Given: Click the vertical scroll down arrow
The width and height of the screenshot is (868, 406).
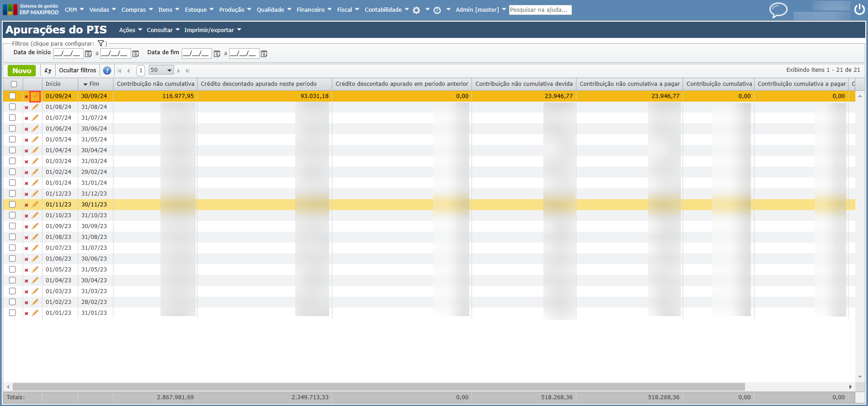Looking at the screenshot, I should point(860,377).
